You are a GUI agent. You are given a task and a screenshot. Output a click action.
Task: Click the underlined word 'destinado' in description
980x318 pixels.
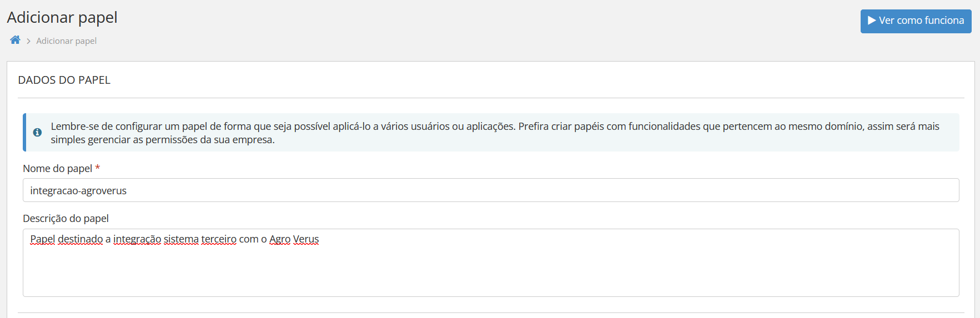81,239
